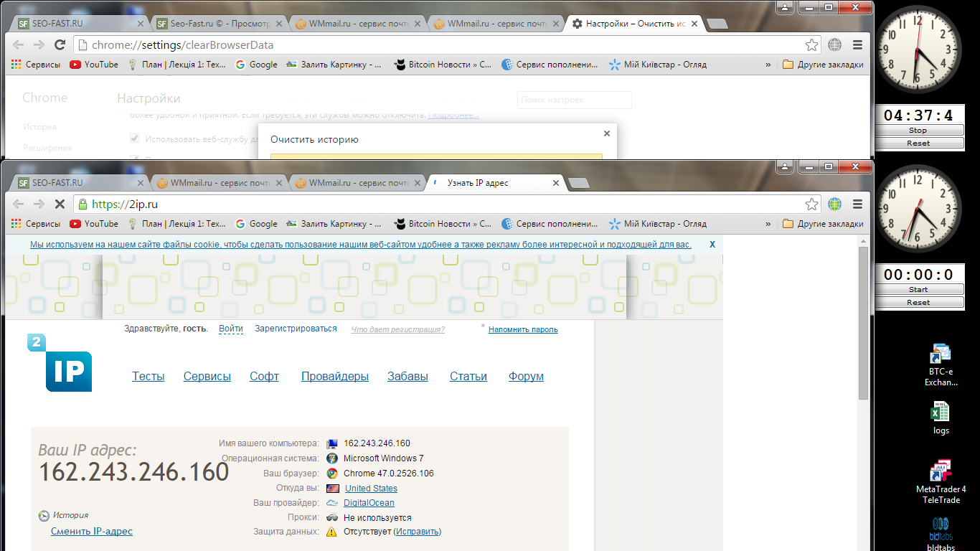This screenshot has height=551, width=980.
Task: Click Сменить IP-адрес link
Action: point(92,531)
